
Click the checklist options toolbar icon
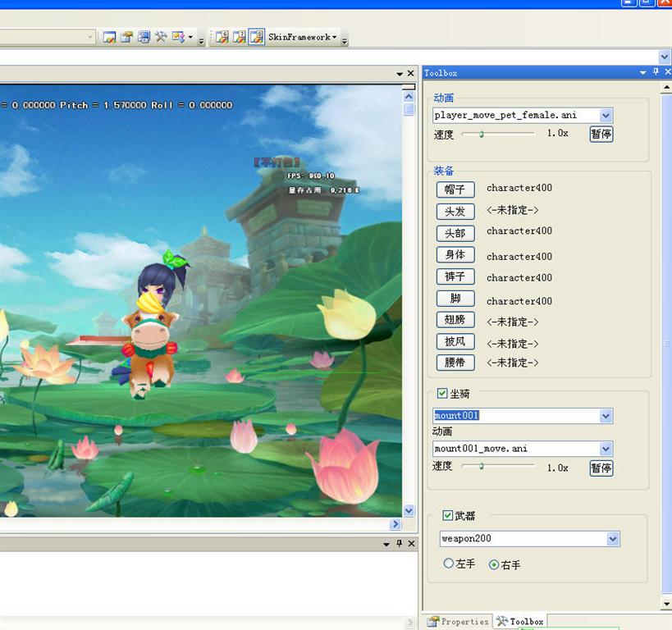178,37
